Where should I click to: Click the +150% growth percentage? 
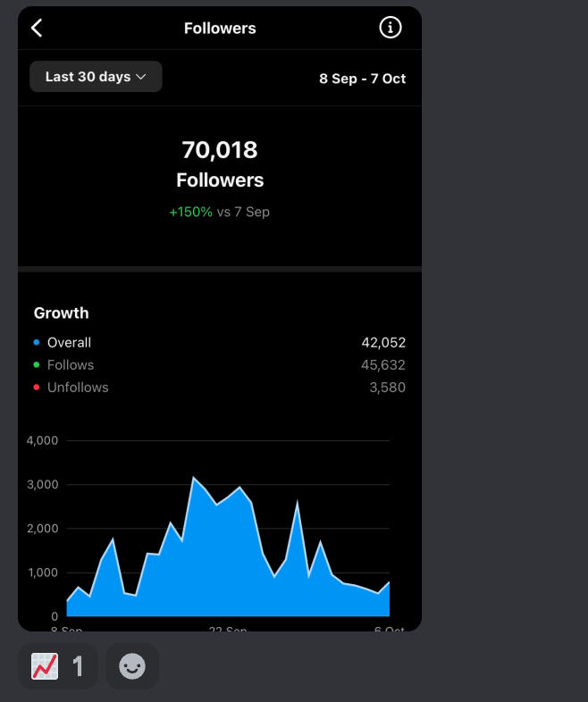pos(190,212)
